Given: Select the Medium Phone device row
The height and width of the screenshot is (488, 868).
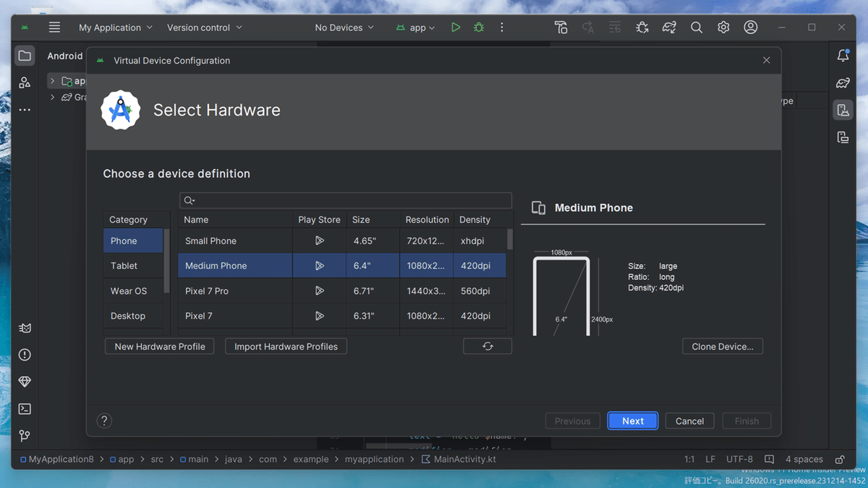Looking at the screenshot, I should click(x=342, y=266).
